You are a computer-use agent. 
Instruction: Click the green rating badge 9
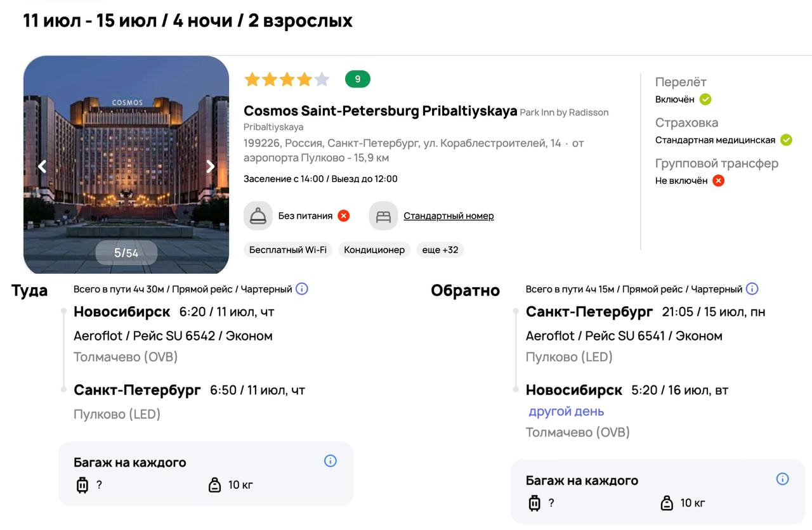pyautogui.click(x=358, y=79)
